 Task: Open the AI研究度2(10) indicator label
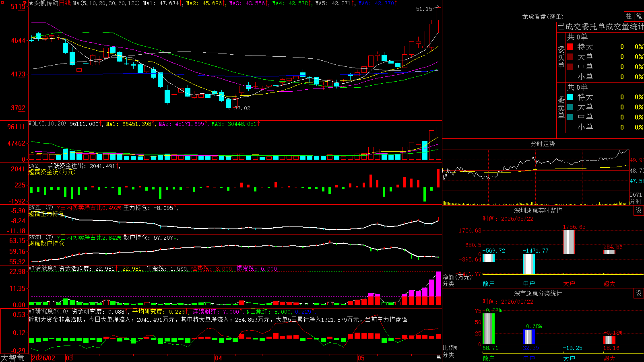(48, 311)
